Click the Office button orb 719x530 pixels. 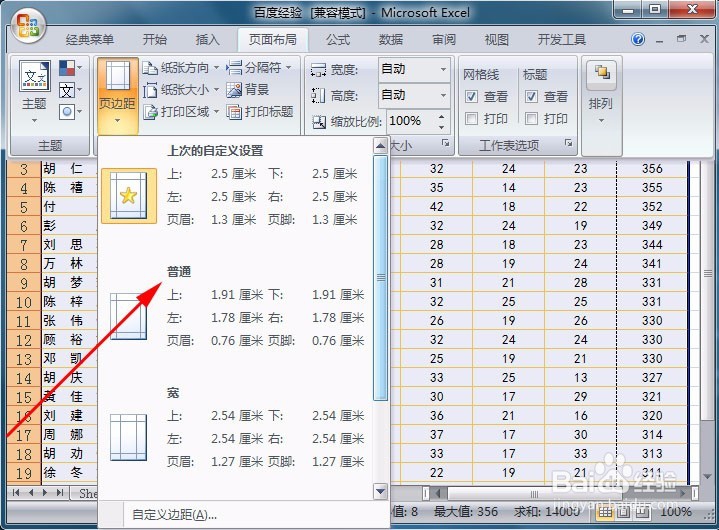pyautogui.click(x=28, y=26)
